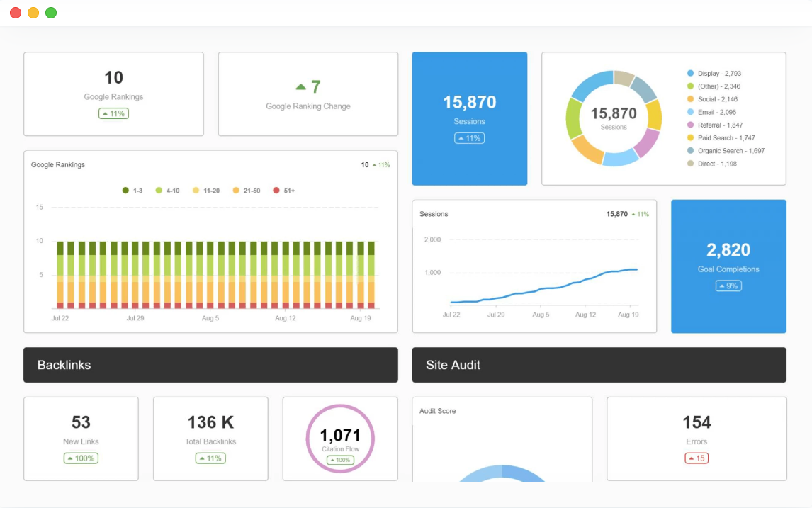Click the green arrow beside Google Ranking Change
Viewport: 812px width, 508px height.
[x=300, y=87]
